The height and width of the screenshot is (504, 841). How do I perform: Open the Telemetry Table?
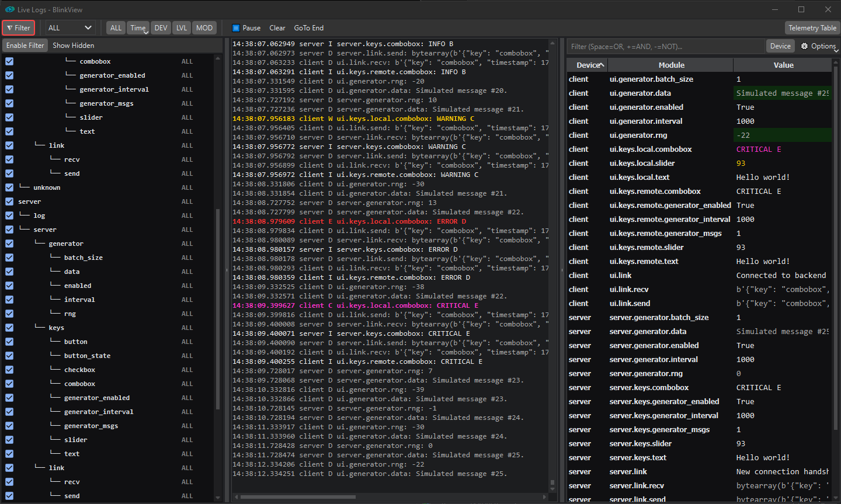pos(812,27)
